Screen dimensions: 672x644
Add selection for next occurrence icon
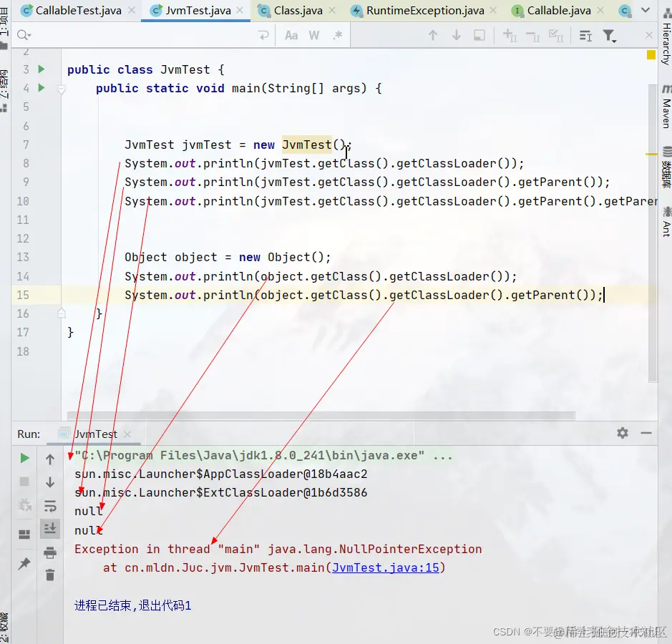click(510, 35)
